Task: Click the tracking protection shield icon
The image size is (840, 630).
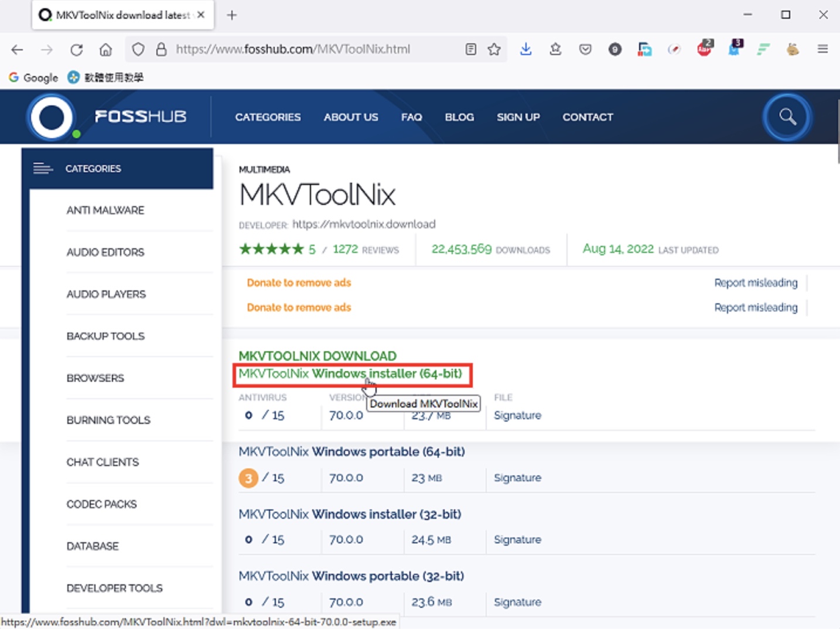Action: click(138, 50)
